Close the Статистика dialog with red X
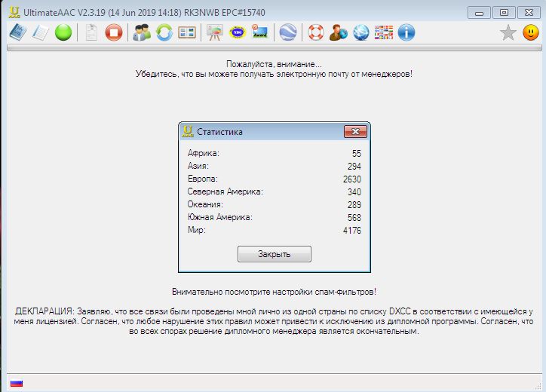This screenshot has width=546, height=392. click(x=355, y=131)
